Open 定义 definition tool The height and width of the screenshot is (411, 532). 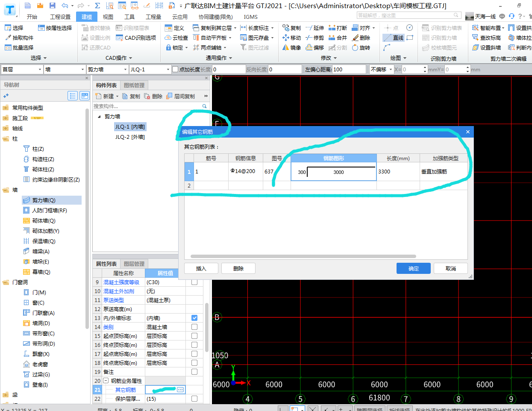coord(174,28)
